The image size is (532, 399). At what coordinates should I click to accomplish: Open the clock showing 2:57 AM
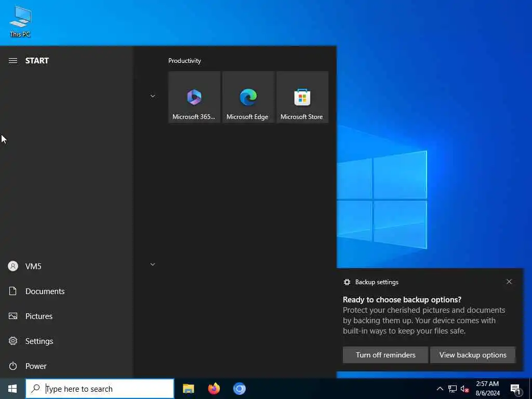[x=487, y=389]
